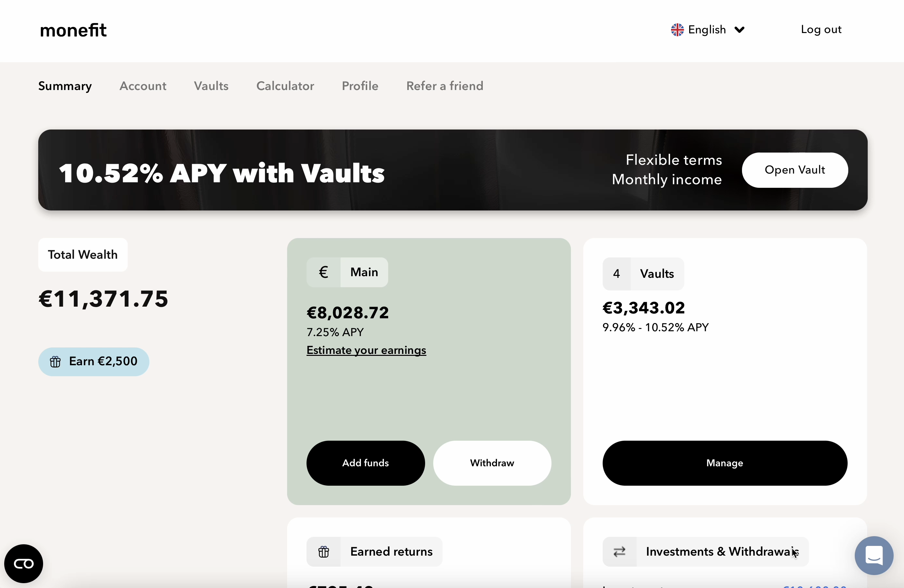Follow the Estimate your earnings link
Viewport: 904px width, 588px height.
click(366, 350)
